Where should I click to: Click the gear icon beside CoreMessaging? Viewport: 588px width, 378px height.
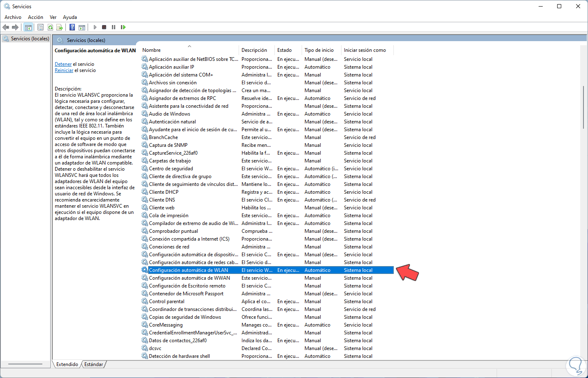pos(145,325)
